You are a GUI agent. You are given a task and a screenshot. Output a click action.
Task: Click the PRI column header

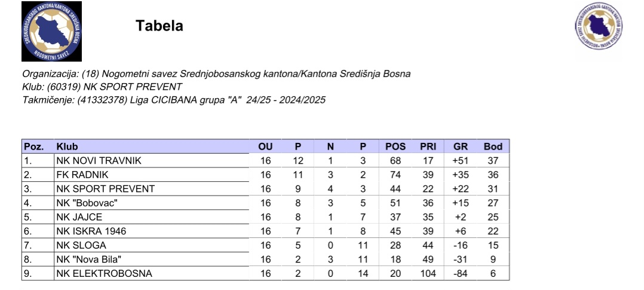pos(428,146)
